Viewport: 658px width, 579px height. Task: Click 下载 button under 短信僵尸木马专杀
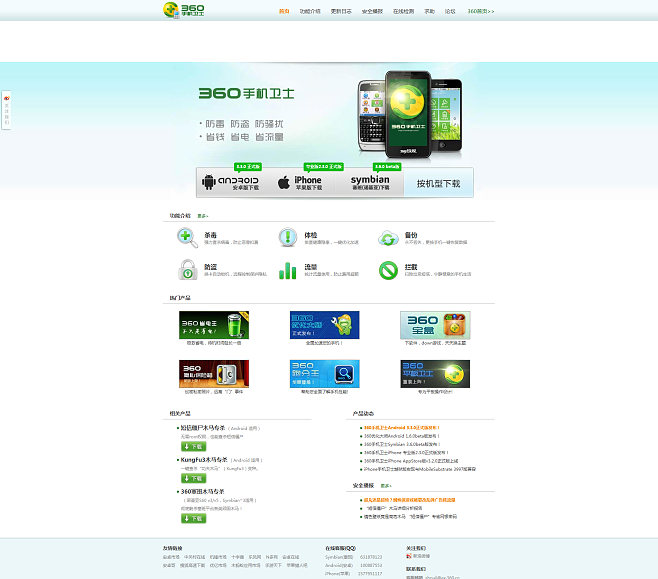click(x=193, y=446)
